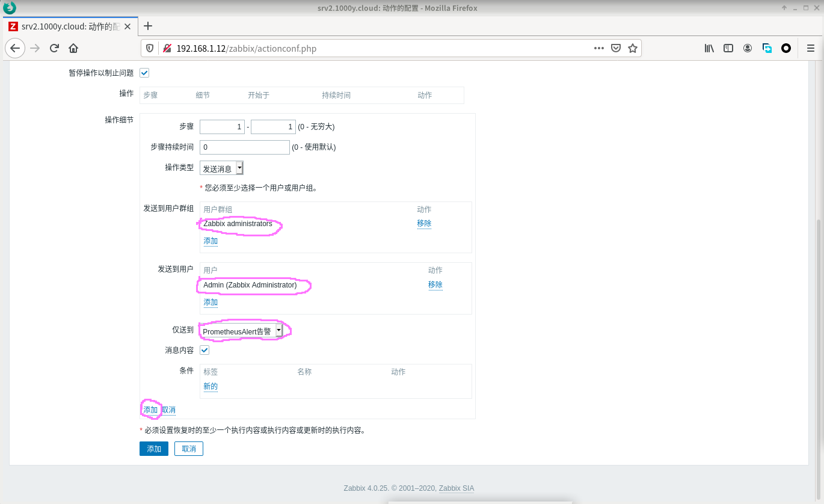Toggle the 消息内容 checkbox

coord(204,350)
